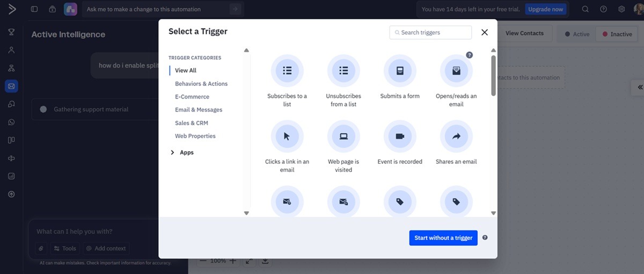The width and height of the screenshot is (644, 274).
Task: Expand the collapsed right side panel
Action: (639, 87)
